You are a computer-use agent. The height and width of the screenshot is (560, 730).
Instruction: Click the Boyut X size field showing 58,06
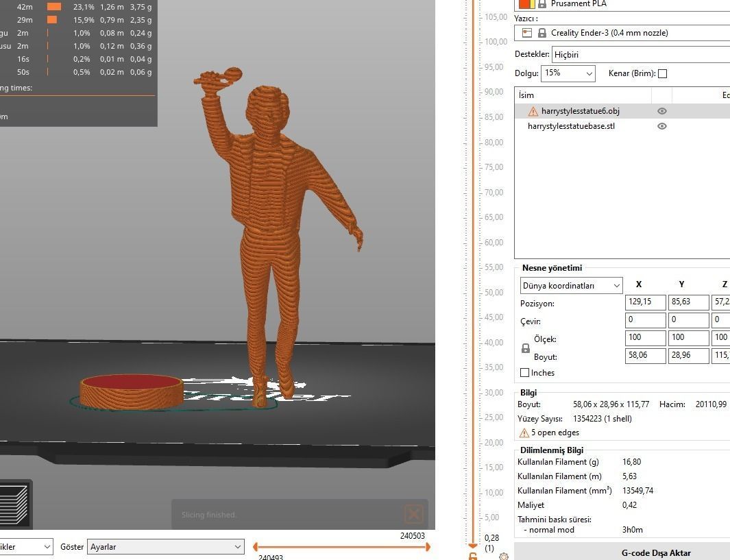(x=645, y=355)
